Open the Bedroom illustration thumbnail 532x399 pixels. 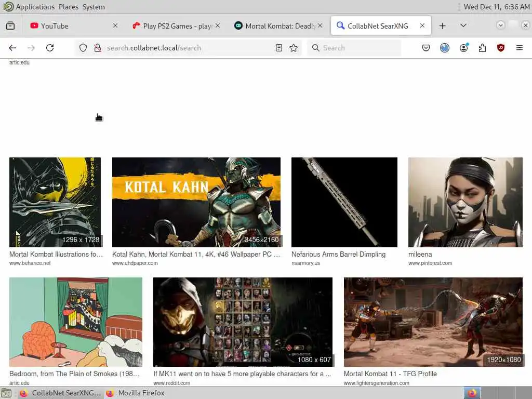[x=76, y=322]
